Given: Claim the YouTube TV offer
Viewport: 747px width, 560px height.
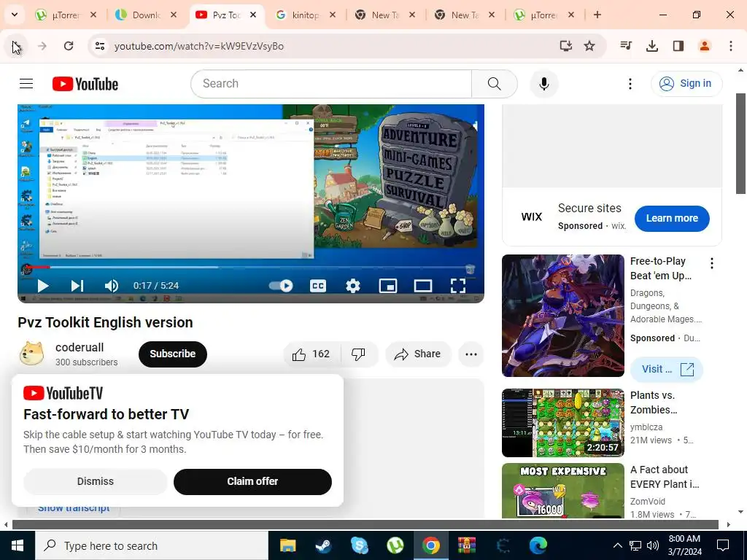Looking at the screenshot, I should (x=252, y=481).
